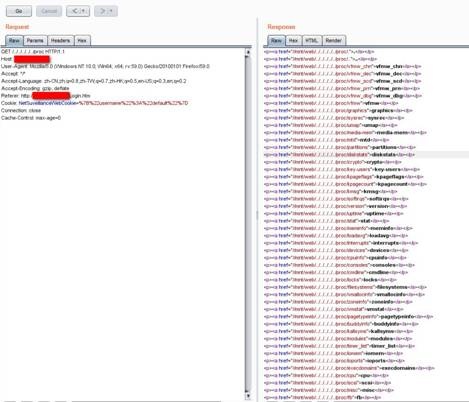469x402 pixels.
Task: Go to next request history arrow
Action: (x=102, y=11)
